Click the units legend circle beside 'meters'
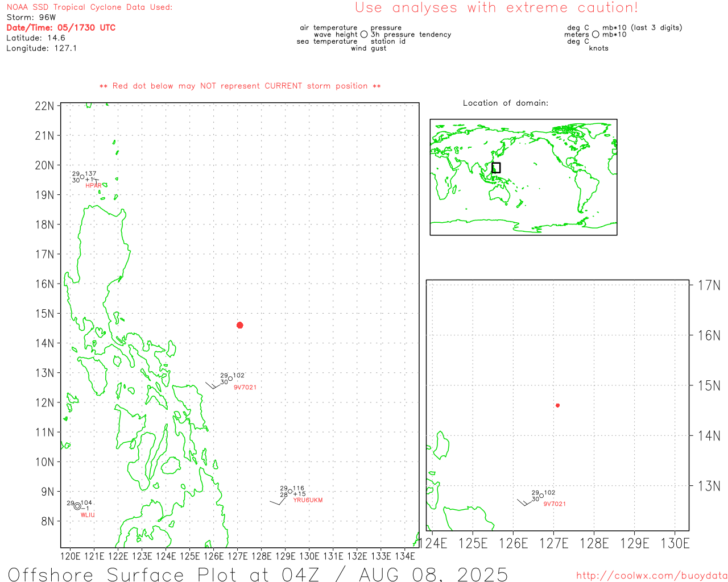Viewport: 728px width, 582px height. [x=595, y=34]
